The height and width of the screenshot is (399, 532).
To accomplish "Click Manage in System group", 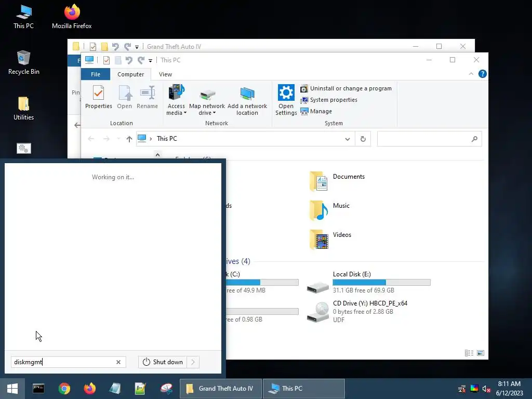I will click(316, 111).
